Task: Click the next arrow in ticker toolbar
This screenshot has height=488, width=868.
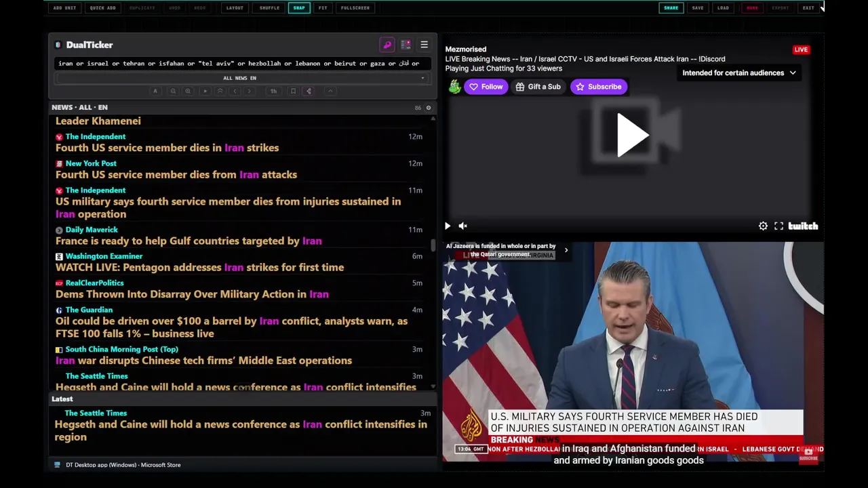Action: point(249,91)
